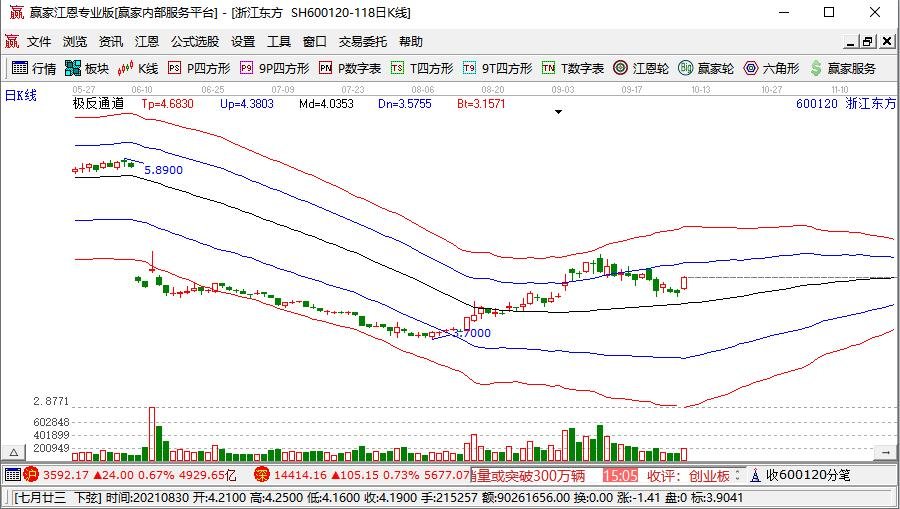The image size is (900, 509).
Task: Open the 浏览 menu
Action: pos(75,41)
